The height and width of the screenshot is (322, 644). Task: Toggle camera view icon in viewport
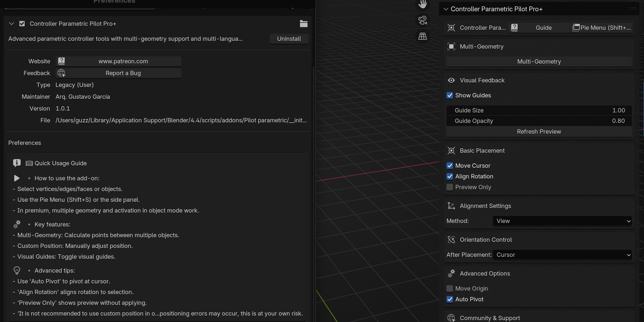(x=423, y=20)
